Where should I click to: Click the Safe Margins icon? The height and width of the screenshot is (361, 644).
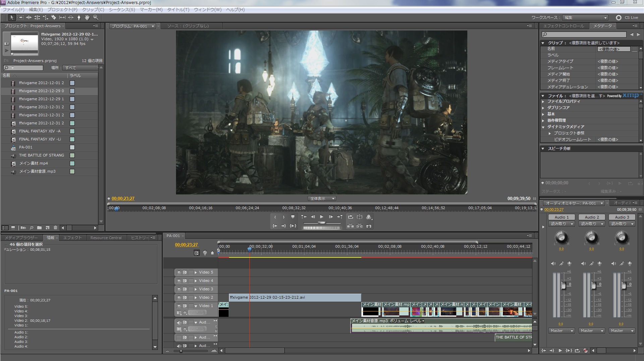pos(360,217)
